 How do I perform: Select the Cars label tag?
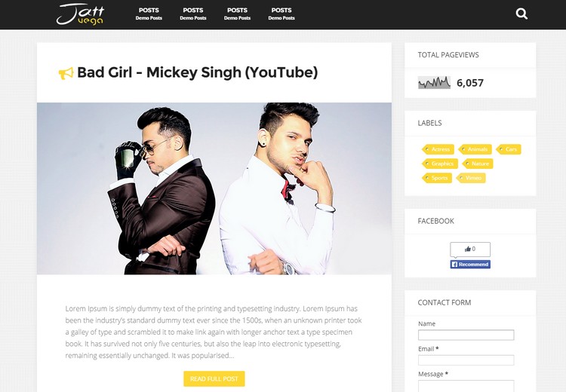(x=508, y=149)
